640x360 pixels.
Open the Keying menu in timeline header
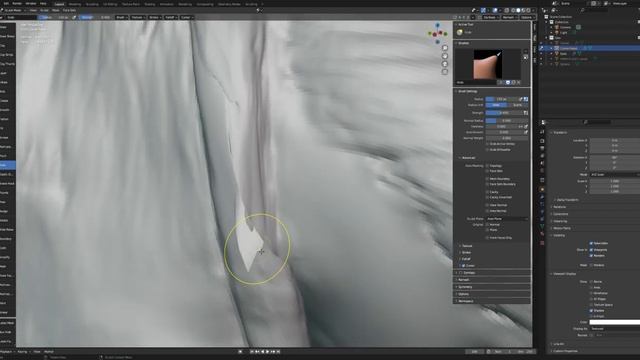(22, 351)
